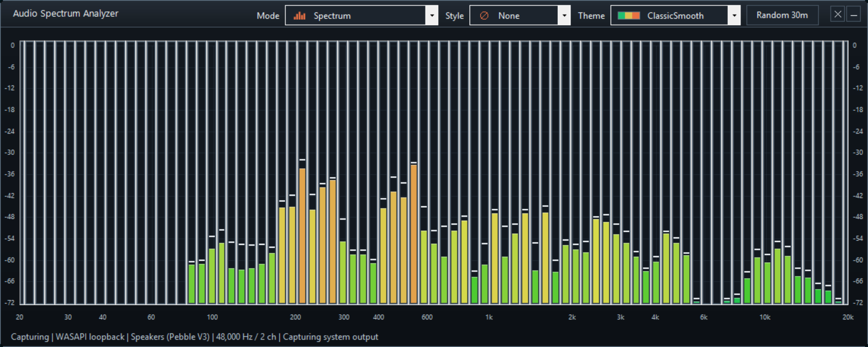
Task: Click the None style prohibited-circle icon
Action: [x=484, y=16]
